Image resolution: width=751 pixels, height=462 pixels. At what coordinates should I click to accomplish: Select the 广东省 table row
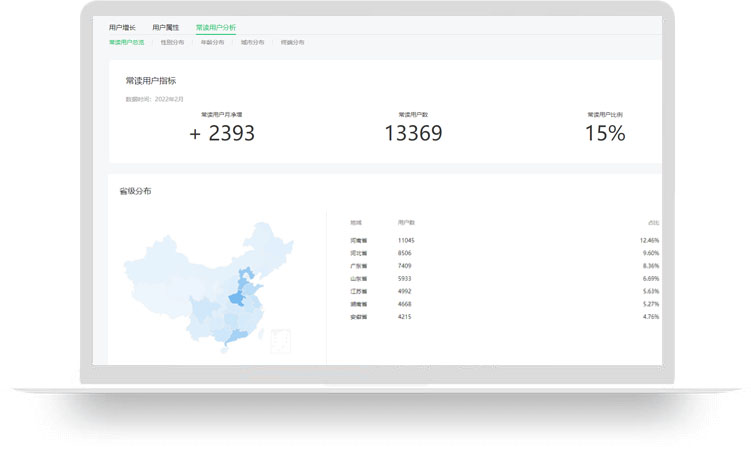click(359, 266)
